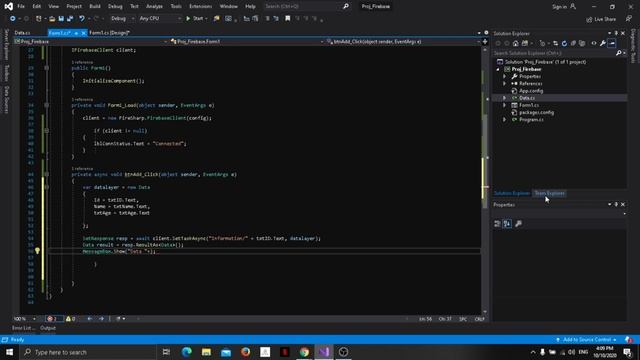Open the Error List tab

(x=24, y=328)
